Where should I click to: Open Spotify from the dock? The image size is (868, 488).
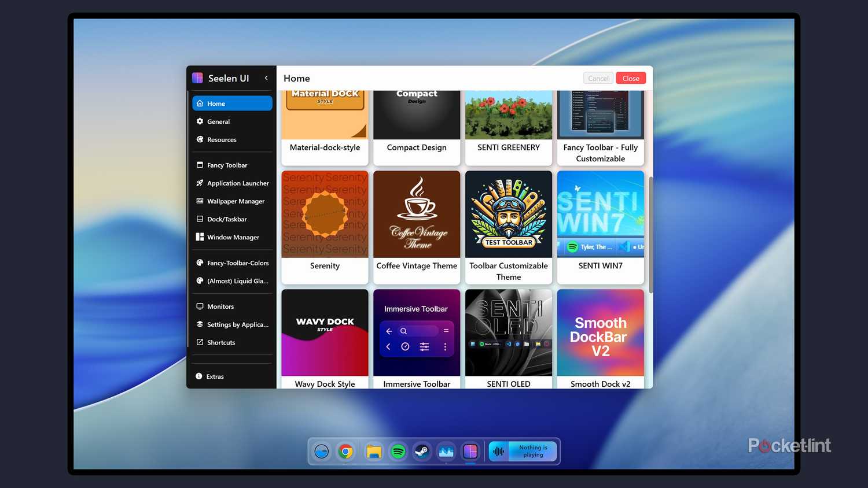[398, 451]
